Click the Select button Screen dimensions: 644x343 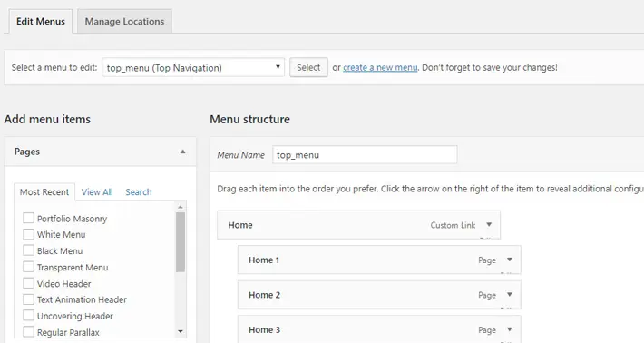[x=308, y=67]
